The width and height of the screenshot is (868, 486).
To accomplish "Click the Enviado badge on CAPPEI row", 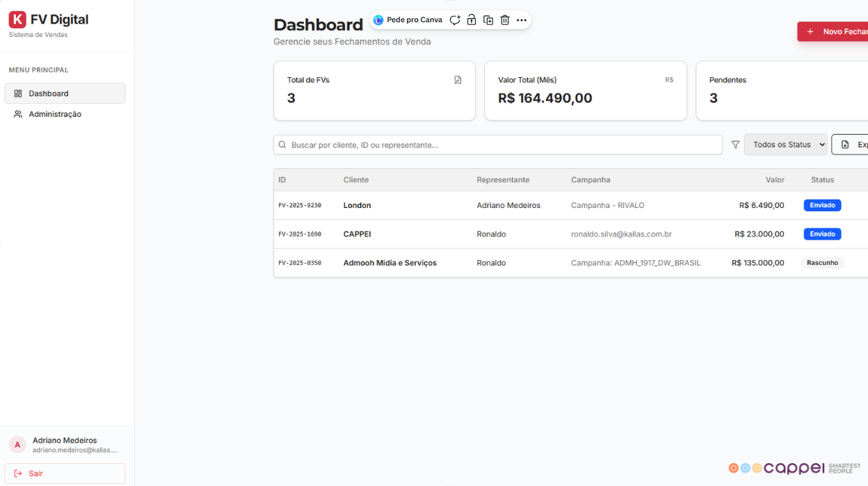I will [822, 234].
